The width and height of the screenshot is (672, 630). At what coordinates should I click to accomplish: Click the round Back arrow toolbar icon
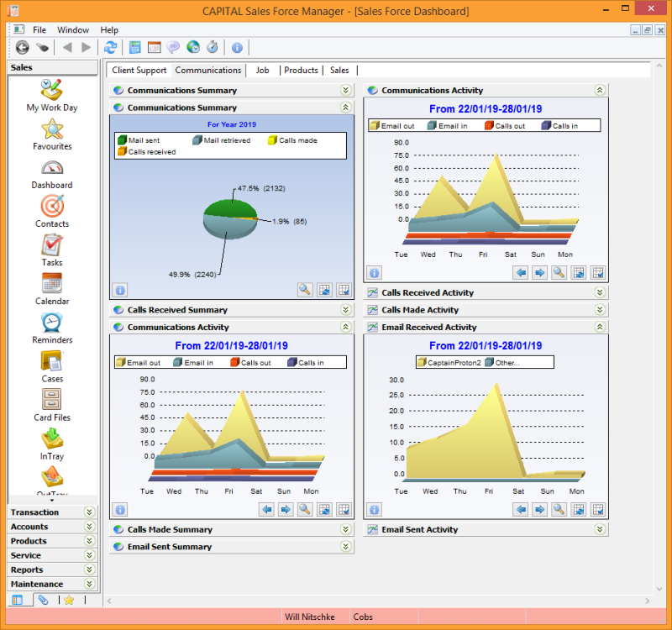pos(23,47)
